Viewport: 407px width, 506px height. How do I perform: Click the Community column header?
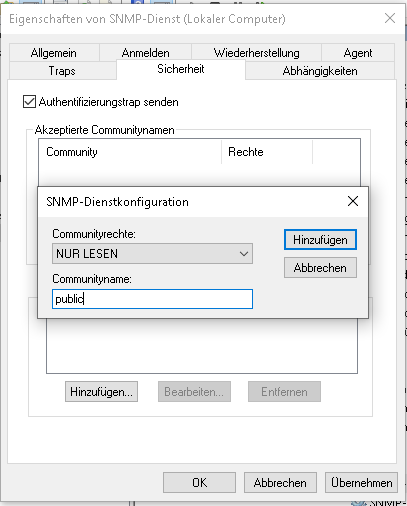coord(130,152)
